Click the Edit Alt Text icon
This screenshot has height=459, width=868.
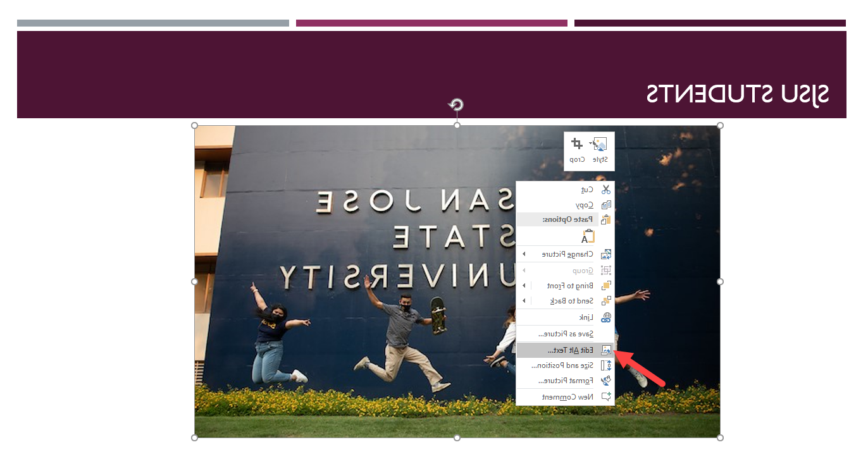pyautogui.click(x=606, y=350)
